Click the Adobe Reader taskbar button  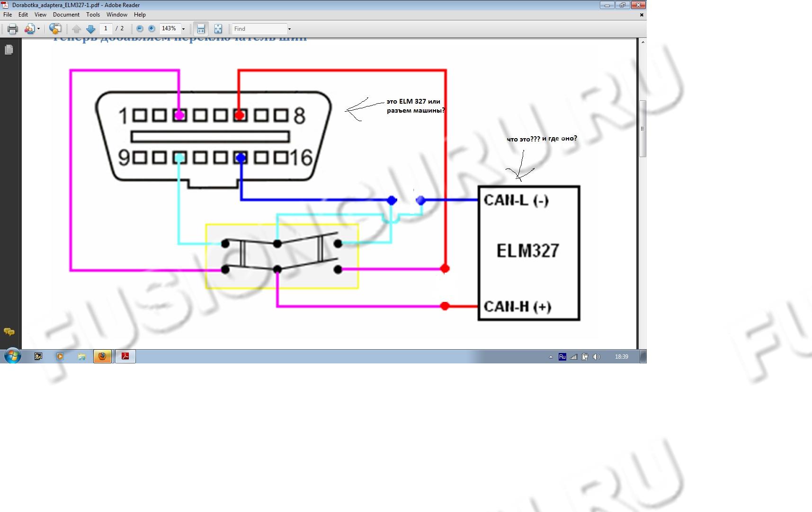coord(125,356)
